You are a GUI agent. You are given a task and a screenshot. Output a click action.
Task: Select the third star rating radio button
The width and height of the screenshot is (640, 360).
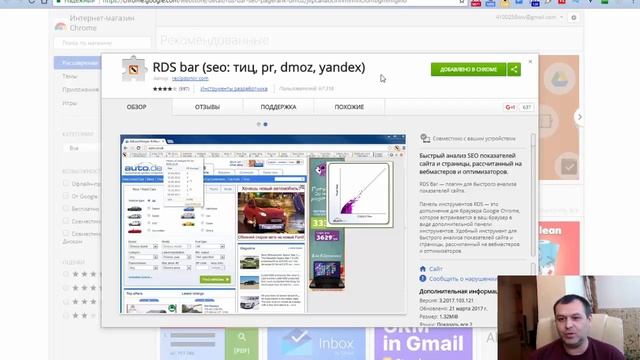pos(66,302)
